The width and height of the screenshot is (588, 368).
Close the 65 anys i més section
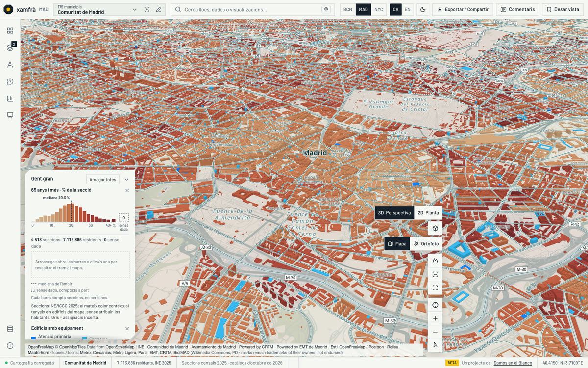click(x=127, y=190)
